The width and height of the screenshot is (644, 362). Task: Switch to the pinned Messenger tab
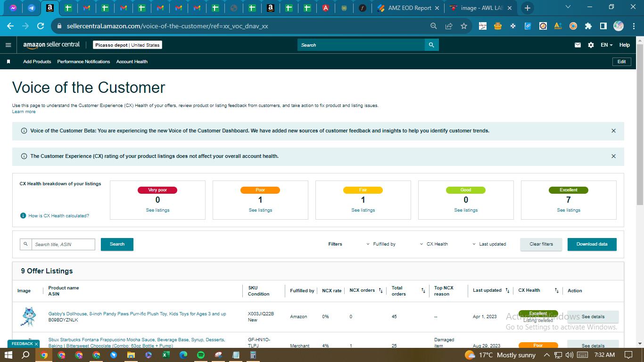pos(13,8)
